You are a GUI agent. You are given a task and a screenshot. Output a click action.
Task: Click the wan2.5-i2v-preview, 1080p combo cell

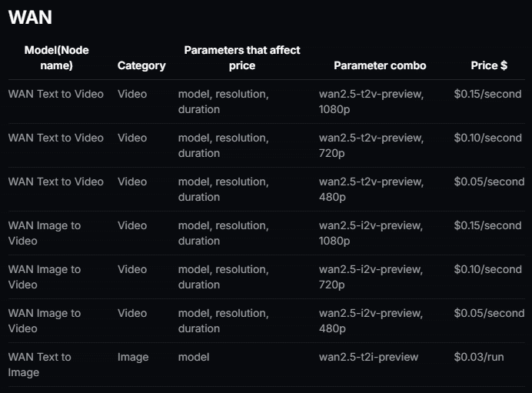371,233
